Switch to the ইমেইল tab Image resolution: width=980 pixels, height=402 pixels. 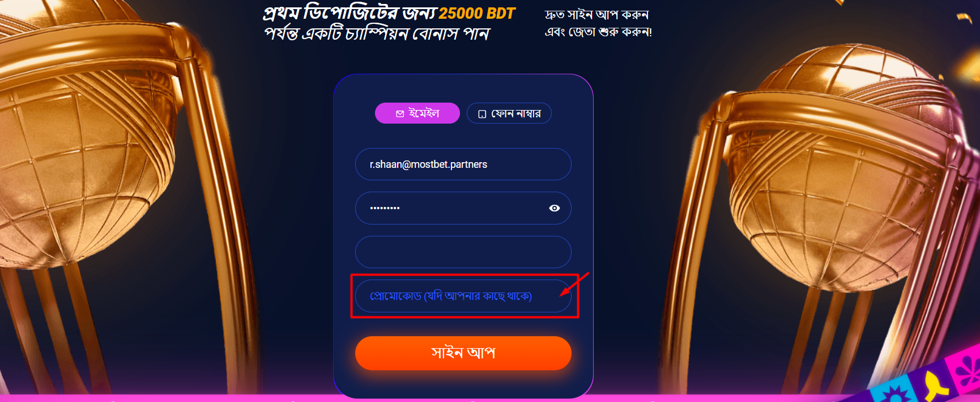coord(417,113)
